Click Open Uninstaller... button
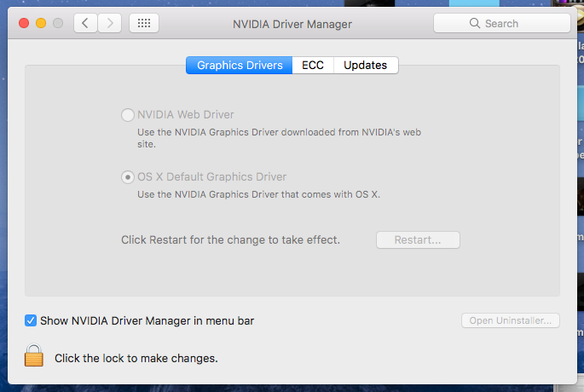 (x=511, y=320)
